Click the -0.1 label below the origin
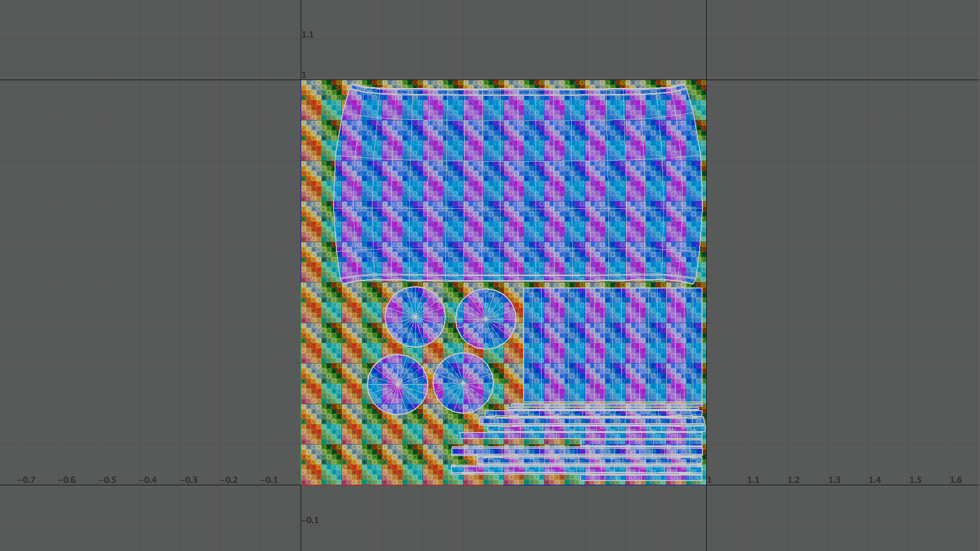Screen dimensions: 980x551 click(310, 520)
